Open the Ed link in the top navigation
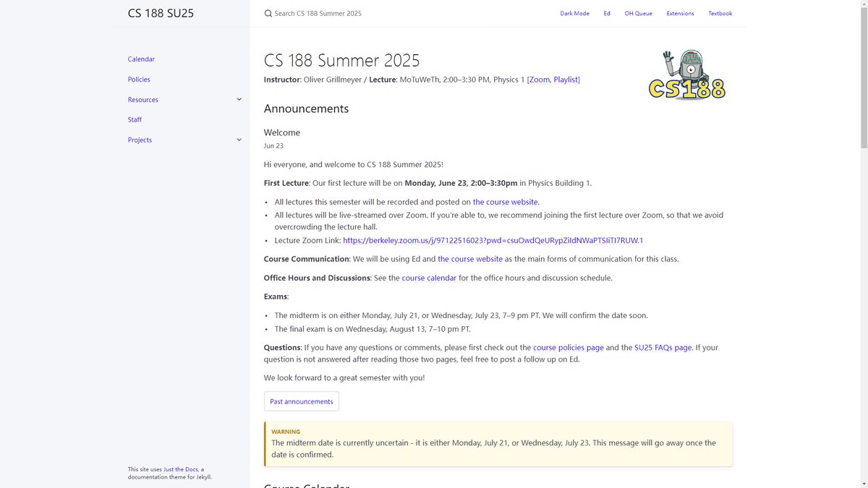This screenshot has width=868, height=488. [607, 14]
